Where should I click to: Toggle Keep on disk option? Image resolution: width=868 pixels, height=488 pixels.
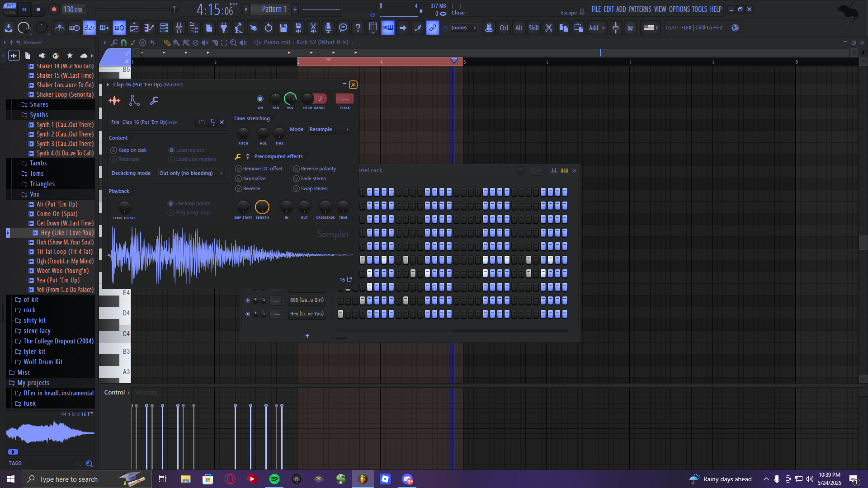tap(114, 150)
